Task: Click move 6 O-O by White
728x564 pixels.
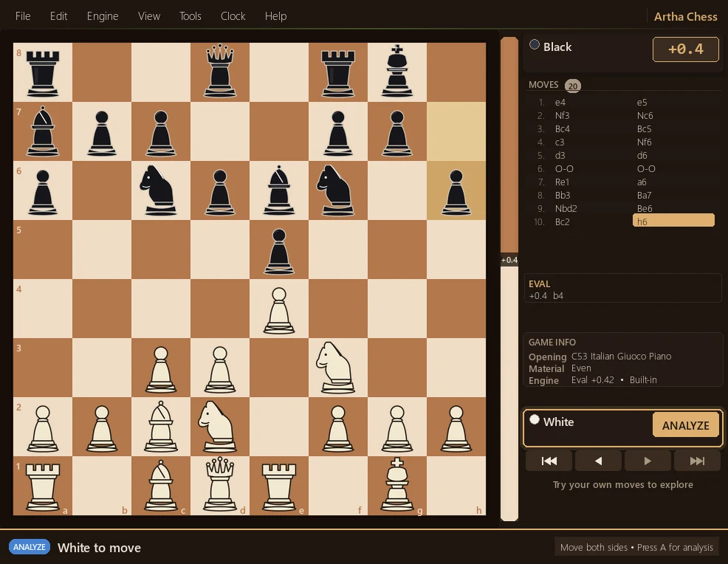Action: (564, 168)
